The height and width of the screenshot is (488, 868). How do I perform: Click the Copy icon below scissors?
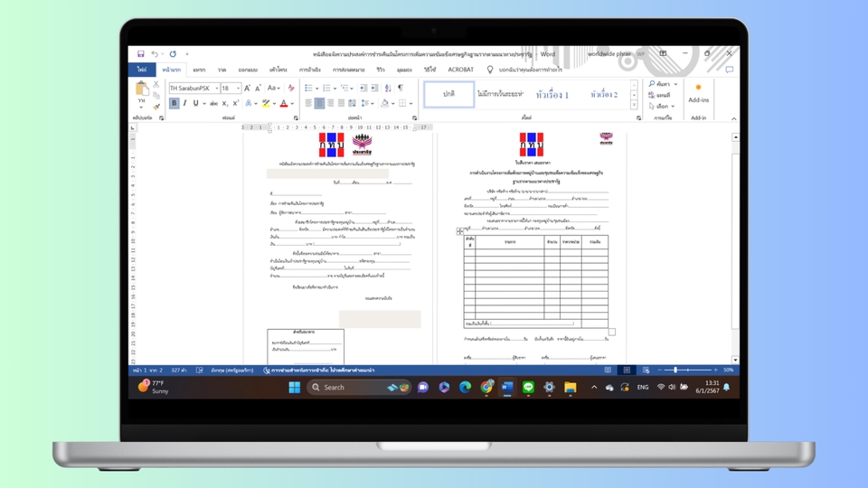[156, 95]
